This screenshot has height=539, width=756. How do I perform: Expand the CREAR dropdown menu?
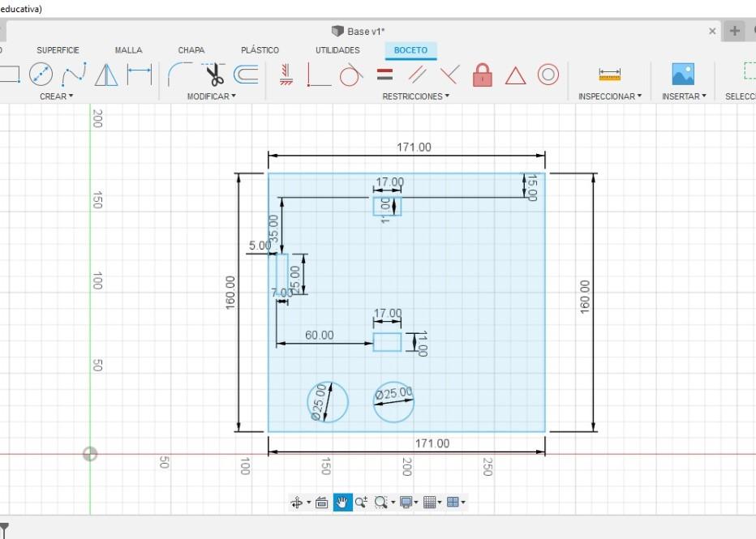(x=57, y=96)
